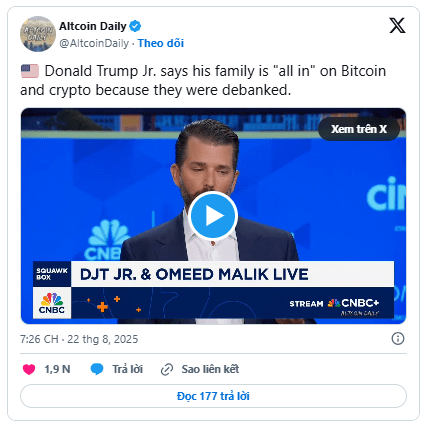Open the @AltcoinDaily handle link
This screenshot has height=427, width=425.
pyautogui.click(x=94, y=43)
